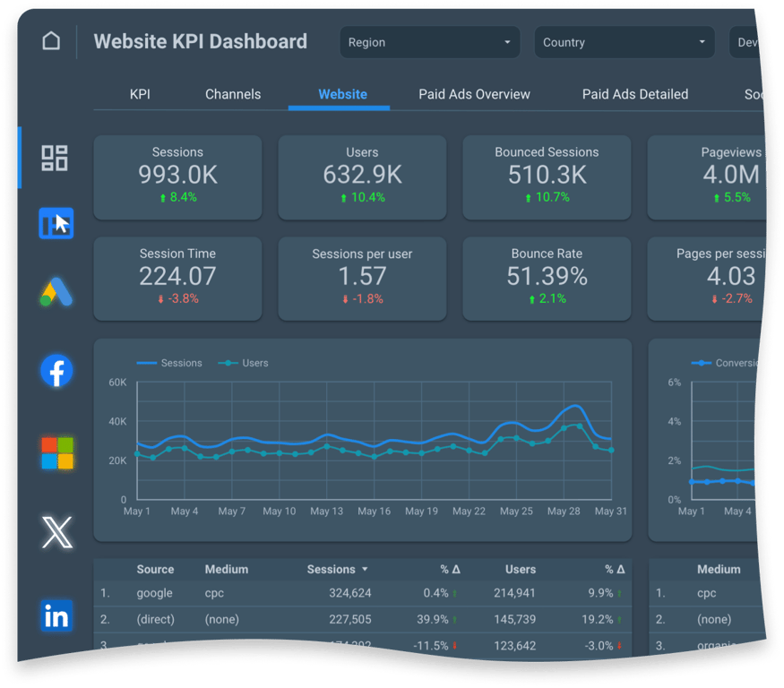The width and height of the screenshot is (784, 688).
Task: Toggle the Sessions legend entry in chart
Action: point(169,363)
